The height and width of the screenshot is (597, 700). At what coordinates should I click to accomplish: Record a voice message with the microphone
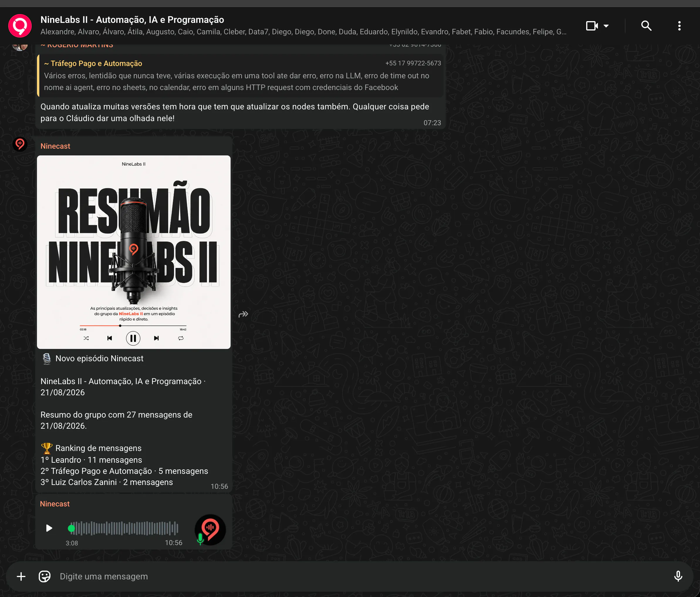[678, 576]
